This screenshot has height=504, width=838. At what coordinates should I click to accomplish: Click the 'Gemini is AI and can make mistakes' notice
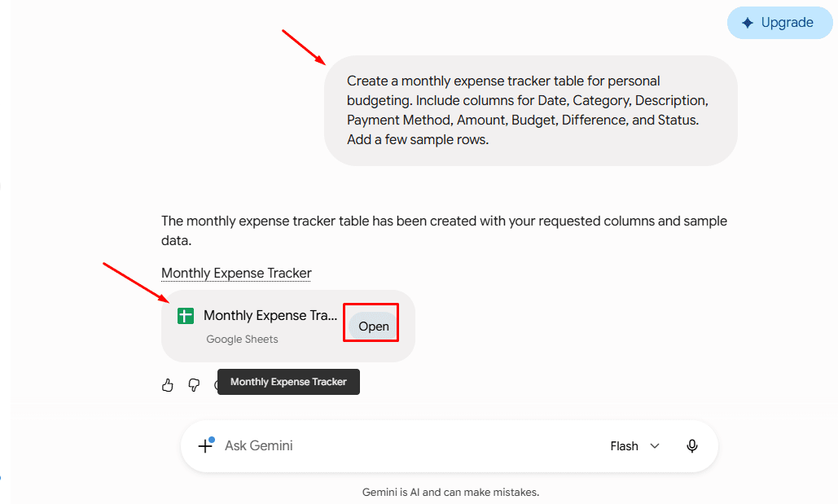click(450, 493)
